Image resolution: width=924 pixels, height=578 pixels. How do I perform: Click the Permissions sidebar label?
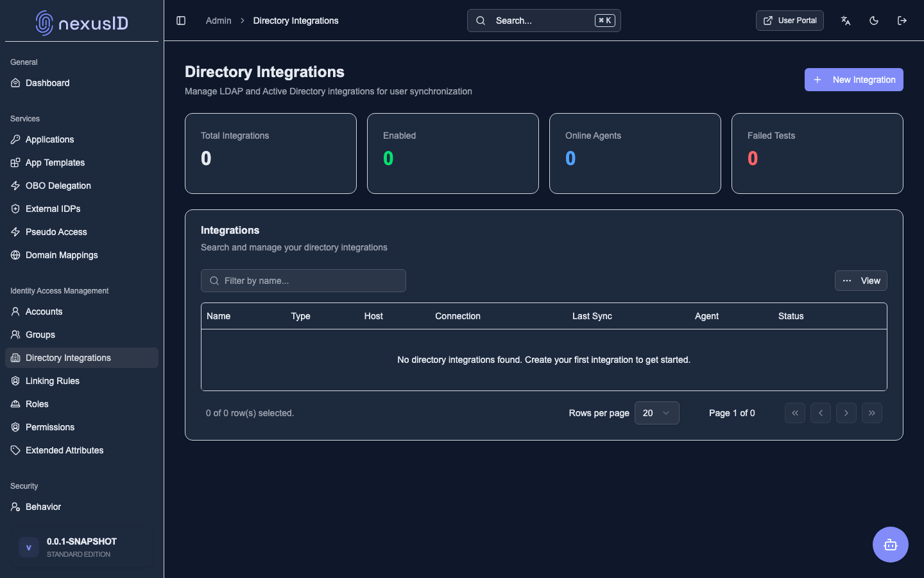pos(50,427)
